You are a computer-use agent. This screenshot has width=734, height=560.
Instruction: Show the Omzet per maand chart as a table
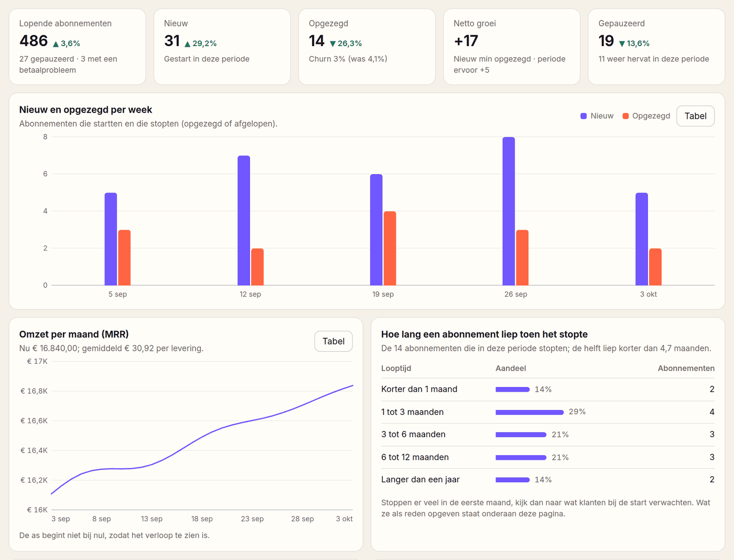pos(333,341)
